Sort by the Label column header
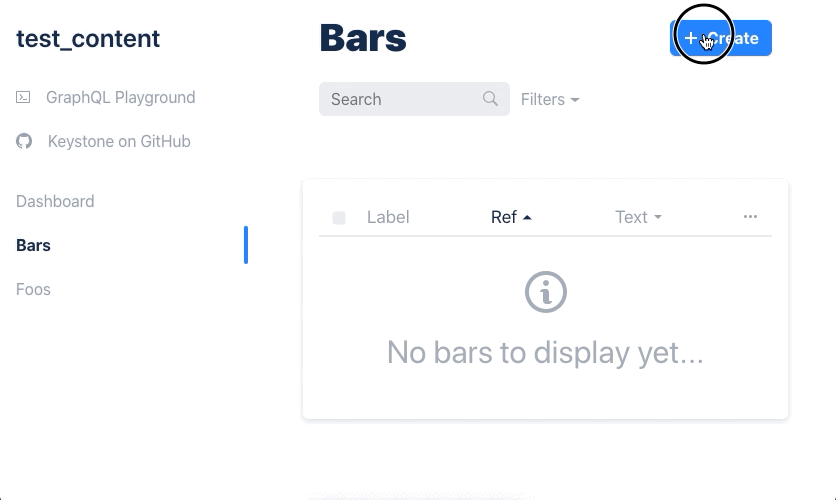This screenshot has height=500, width=836. click(388, 217)
